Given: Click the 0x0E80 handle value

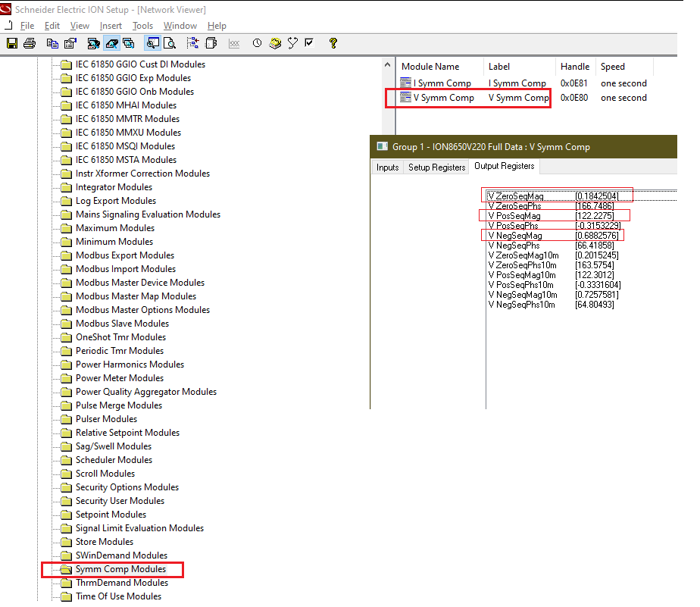Looking at the screenshot, I should 574,97.
